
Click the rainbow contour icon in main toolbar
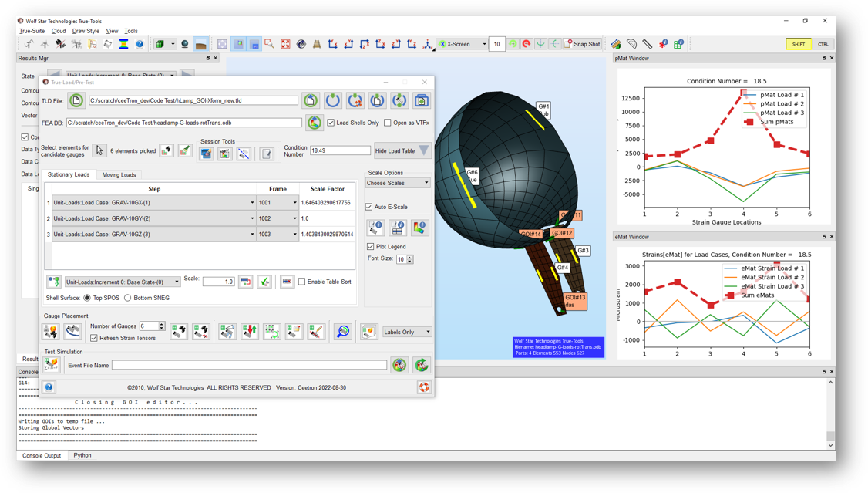pyautogui.click(x=123, y=44)
